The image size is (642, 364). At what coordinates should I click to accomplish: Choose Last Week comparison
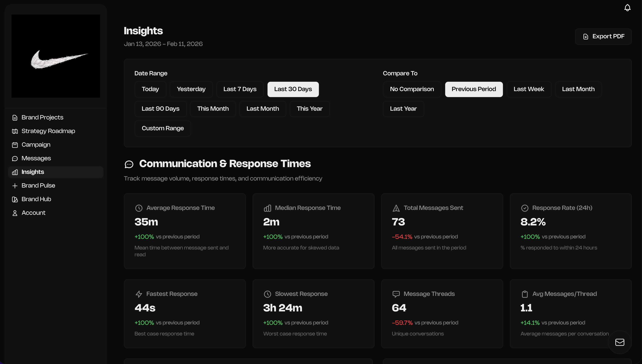tap(528, 89)
